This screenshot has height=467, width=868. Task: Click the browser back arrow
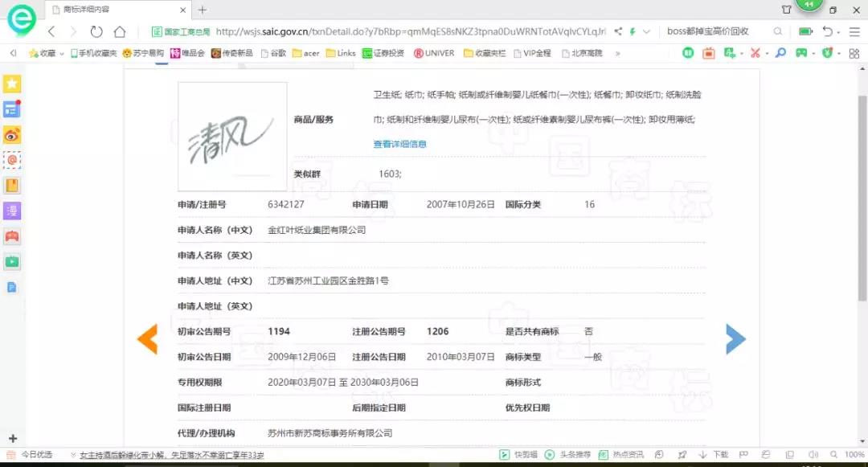click(x=51, y=31)
